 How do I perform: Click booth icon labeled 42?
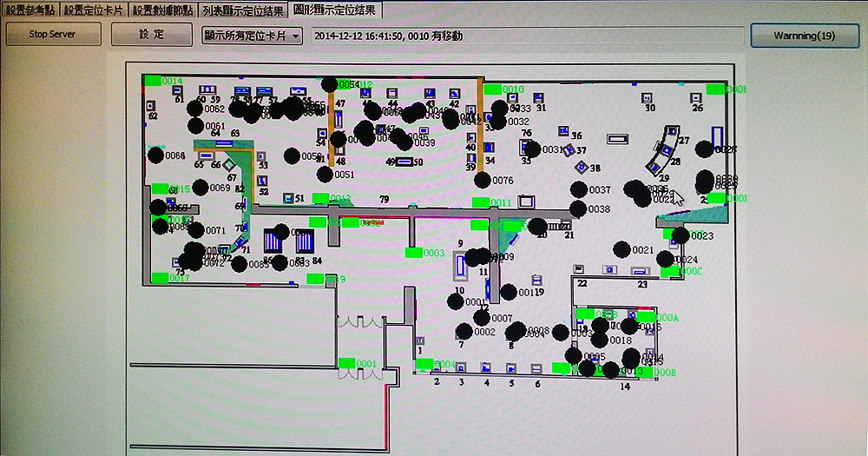point(455,93)
